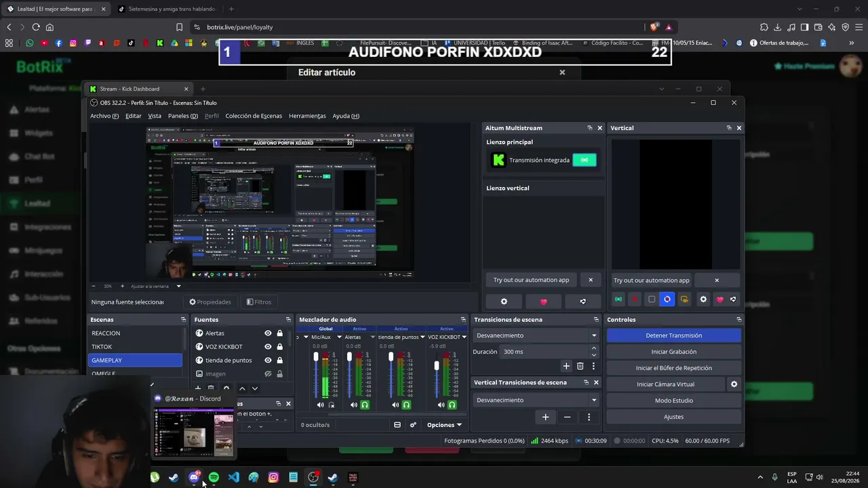Toggle Transmisión integrada stream output
The height and width of the screenshot is (488, 868).
click(x=585, y=160)
